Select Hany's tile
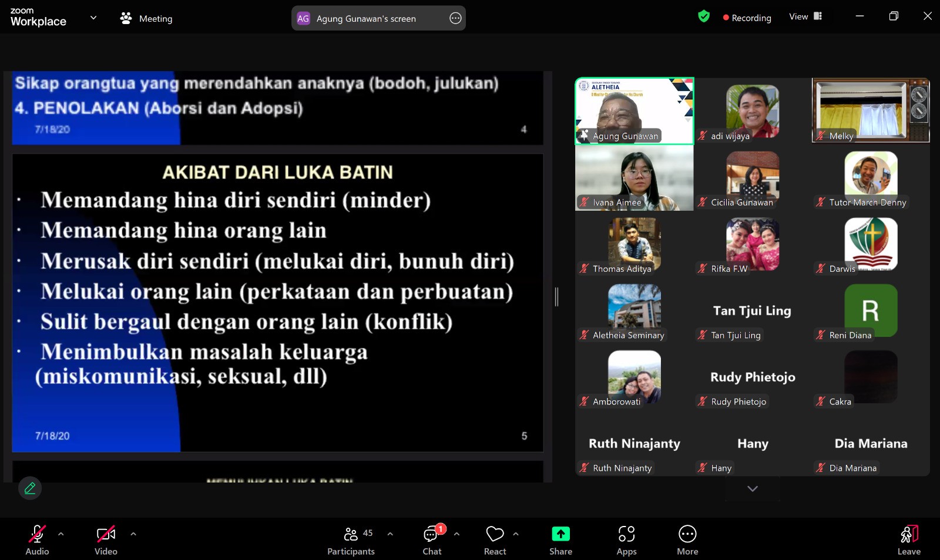This screenshot has width=940, height=560. pos(753,443)
